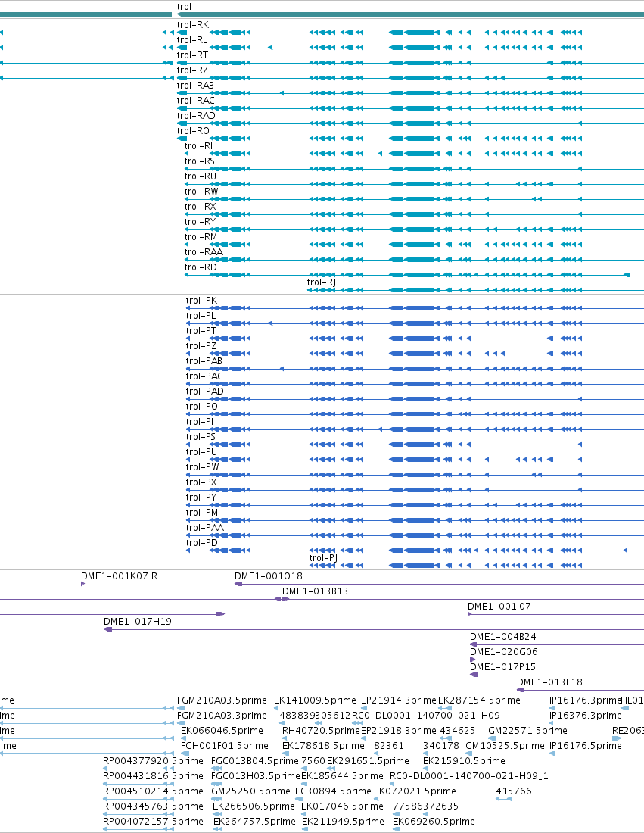Select the trol-RS transcript label
644x833 pixels.
point(200,161)
